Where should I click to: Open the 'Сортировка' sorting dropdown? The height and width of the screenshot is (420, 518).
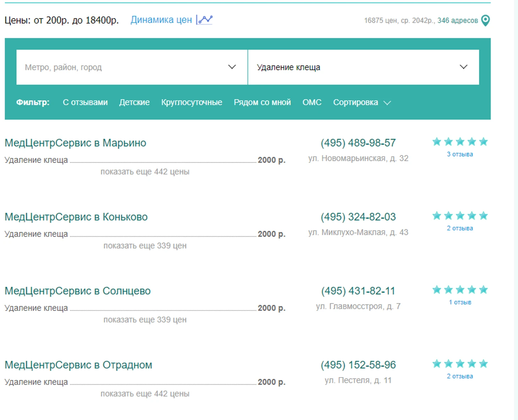point(362,102)
